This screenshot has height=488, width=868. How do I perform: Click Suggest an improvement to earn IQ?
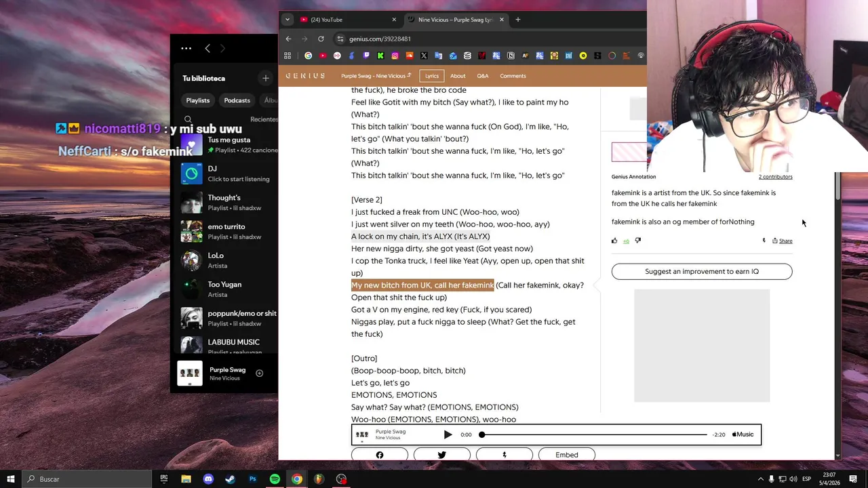point(702,271)
